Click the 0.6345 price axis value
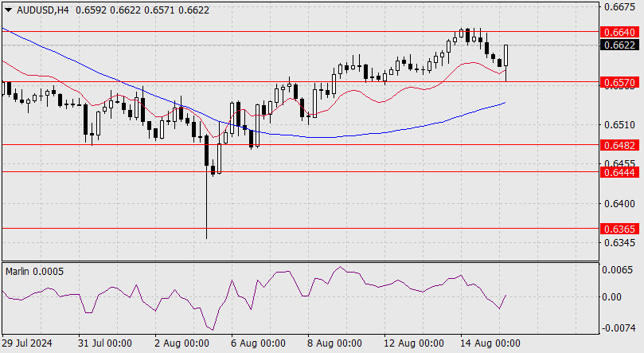This screenshot has width=644, height=353. point(620,243)
